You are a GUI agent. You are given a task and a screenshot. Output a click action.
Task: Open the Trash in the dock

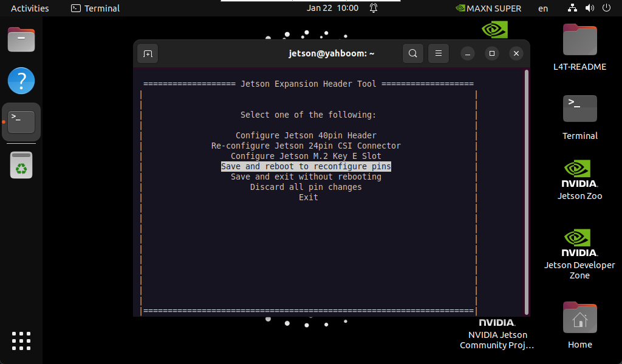tap(21, 165)
